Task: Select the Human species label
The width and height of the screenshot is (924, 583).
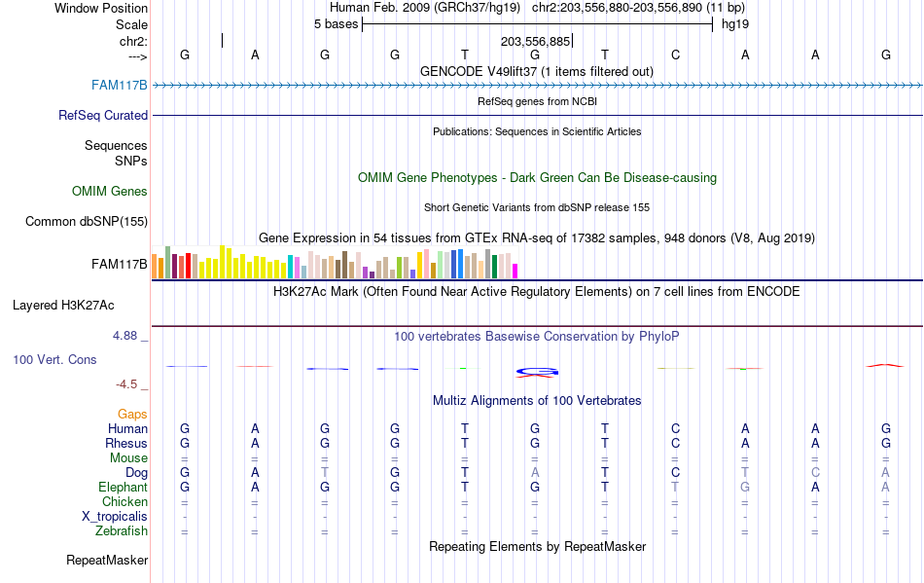Action: pos(127,428)
